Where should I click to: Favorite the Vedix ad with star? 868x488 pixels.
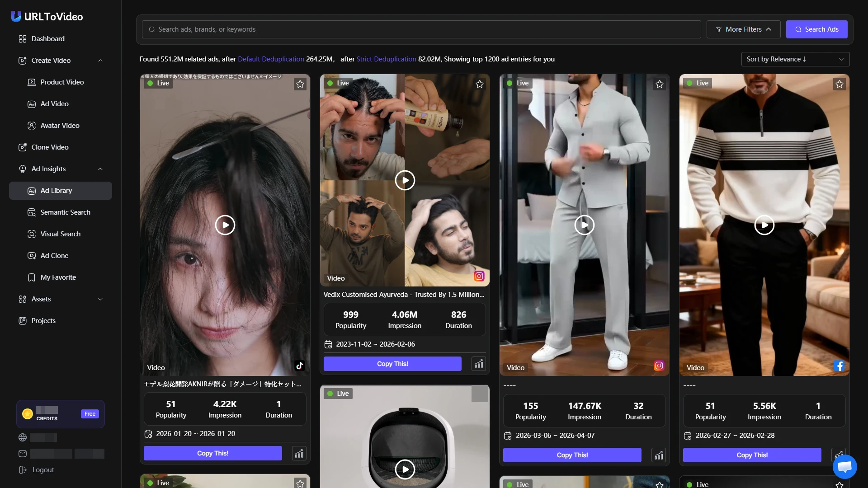(x=480, y=84)
